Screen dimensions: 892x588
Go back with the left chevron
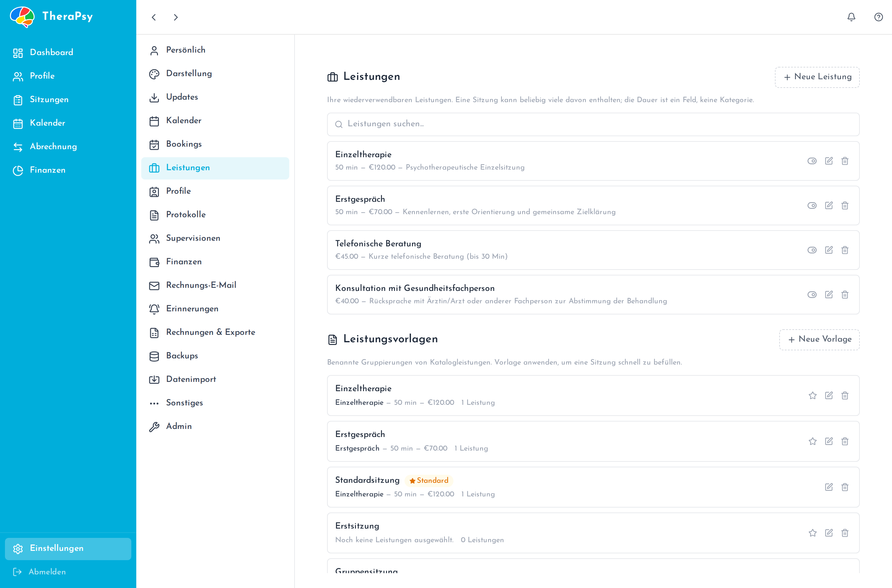(x=154, y=17)
